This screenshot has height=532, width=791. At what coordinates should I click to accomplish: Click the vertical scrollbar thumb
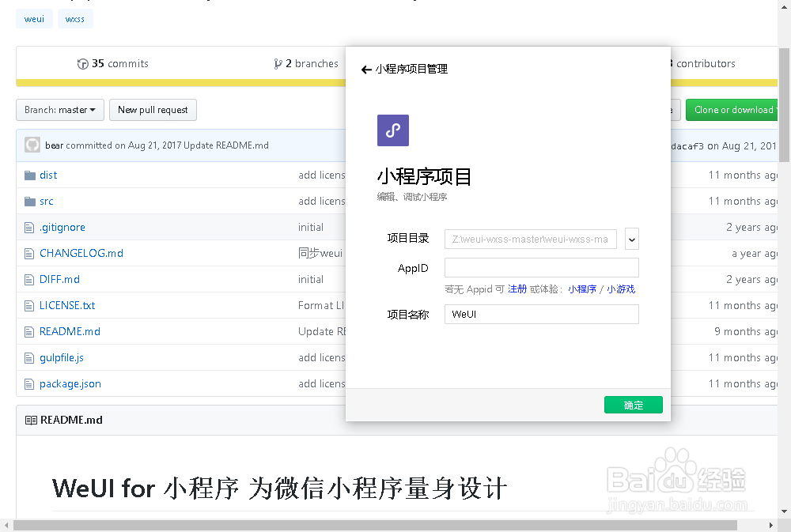point(784,105)
